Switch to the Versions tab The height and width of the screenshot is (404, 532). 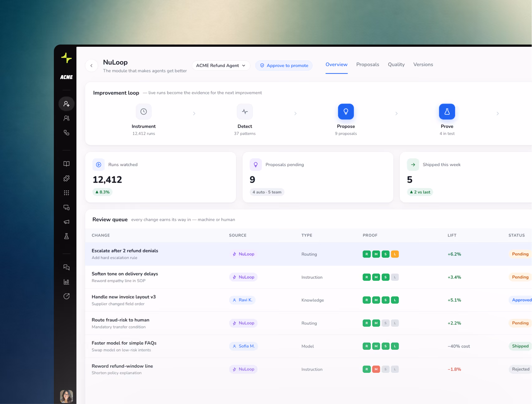click(423, 65)
